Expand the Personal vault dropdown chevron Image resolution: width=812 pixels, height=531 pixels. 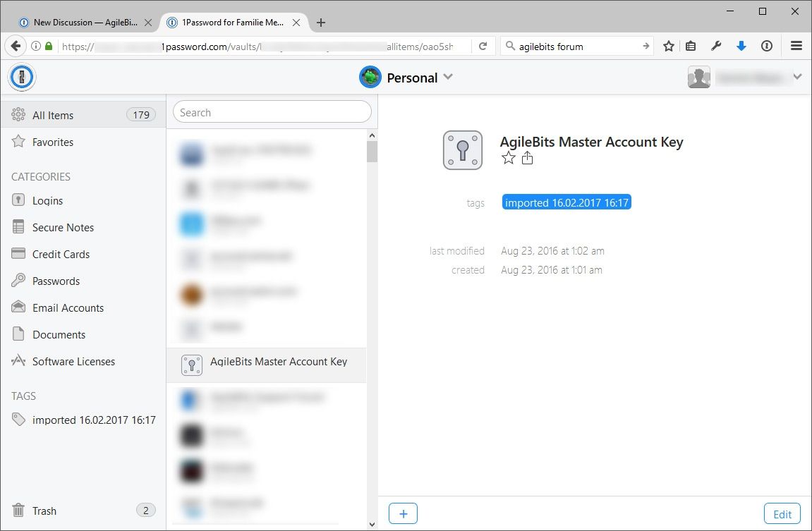pyautogui.click(x=448, y=77)
